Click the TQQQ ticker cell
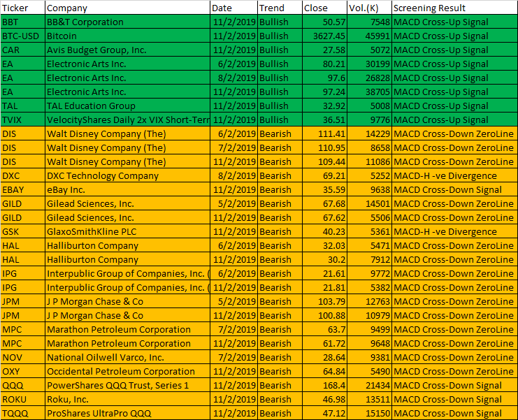This screenshot has height=420, width=518. [x=22, y=413]
